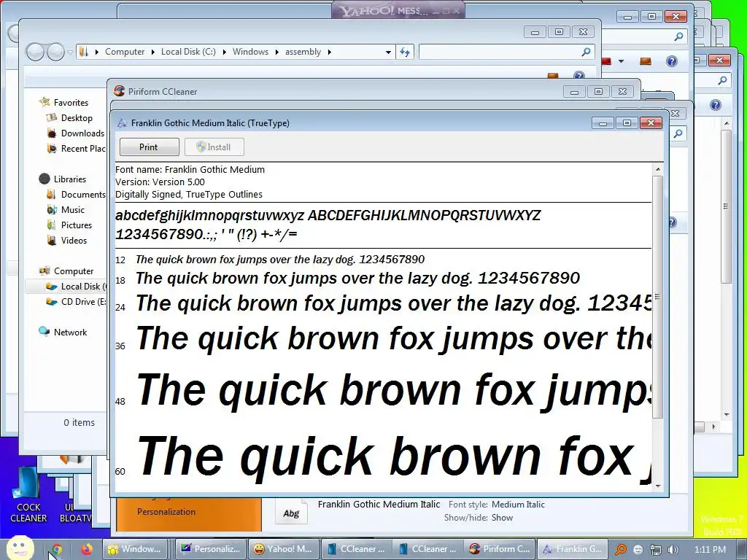Open the recent pages dropdown beside Forward
Image resolution: width=747 pixels, height=560 pixels.
coord(70,52)
